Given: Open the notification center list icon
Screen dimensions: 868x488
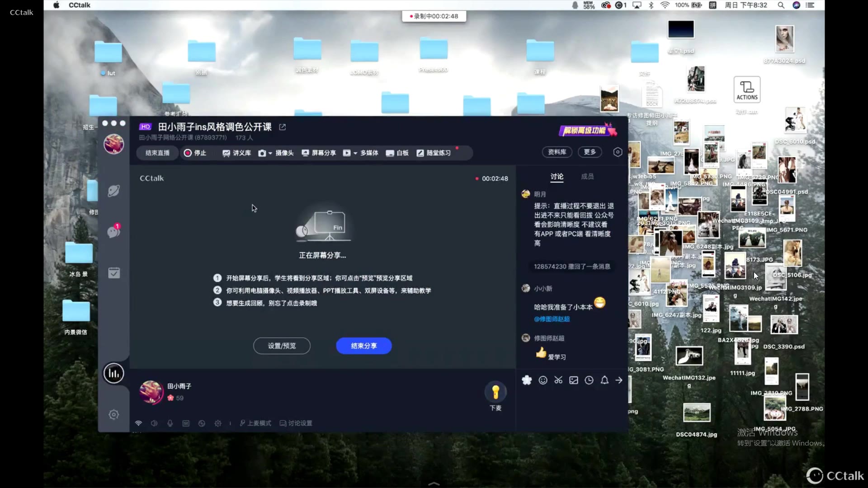Looking at the screenshot, I should (810, 5).
